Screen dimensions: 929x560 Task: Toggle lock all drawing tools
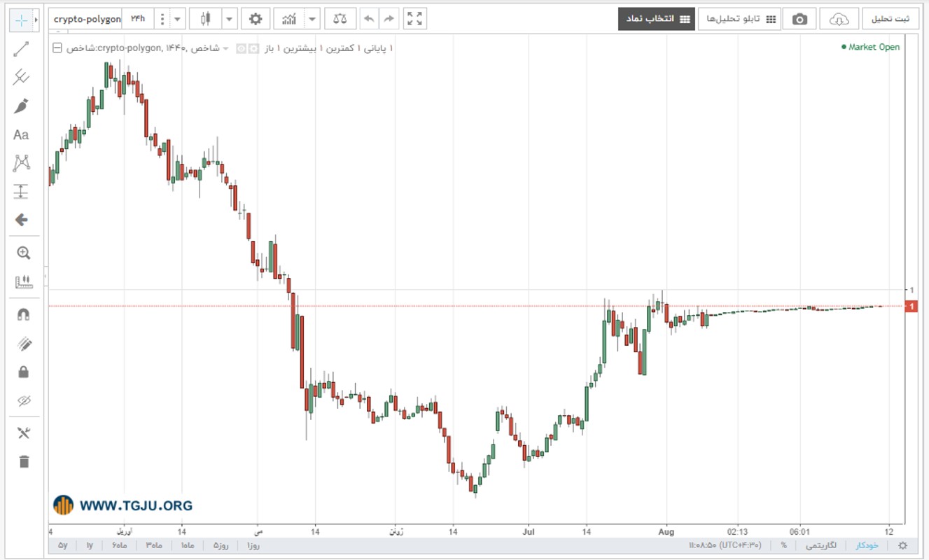click(24, 372)
